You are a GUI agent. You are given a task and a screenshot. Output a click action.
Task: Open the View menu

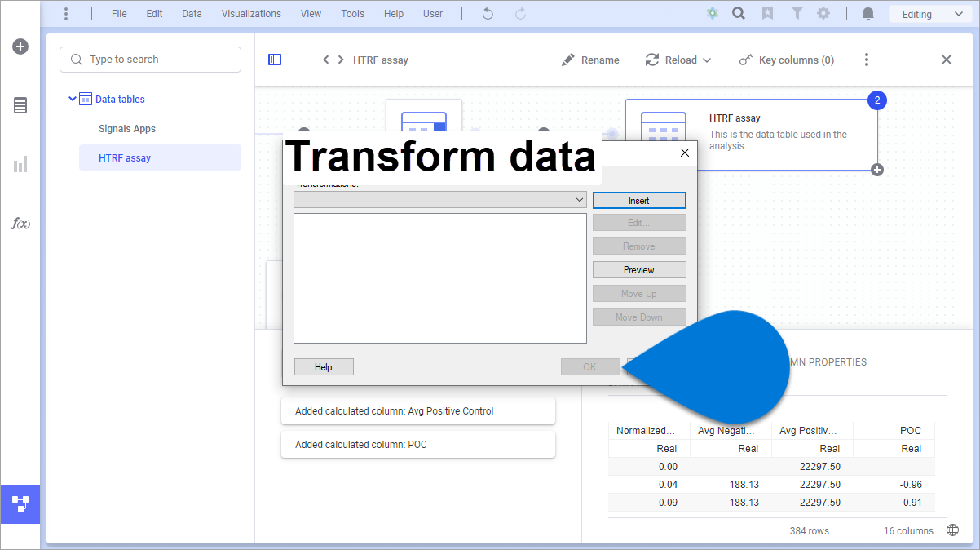point(311,14)
